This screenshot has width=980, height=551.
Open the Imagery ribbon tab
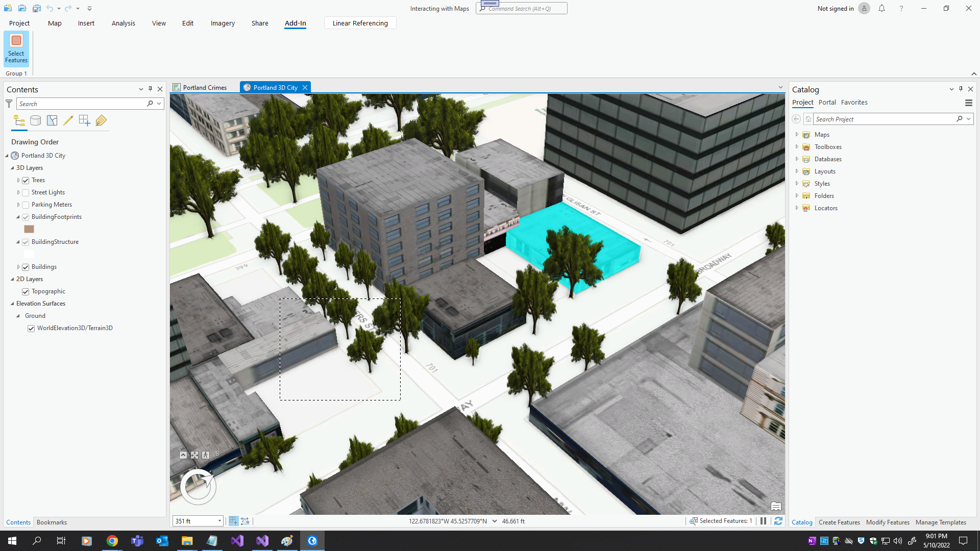pyautogui.click(x=222, y=23)
